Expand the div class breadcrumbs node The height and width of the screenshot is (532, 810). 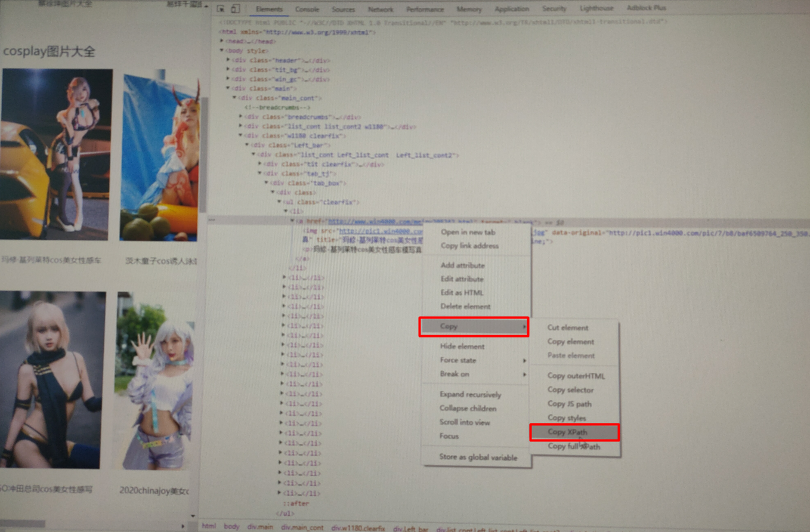click(241, 117)
